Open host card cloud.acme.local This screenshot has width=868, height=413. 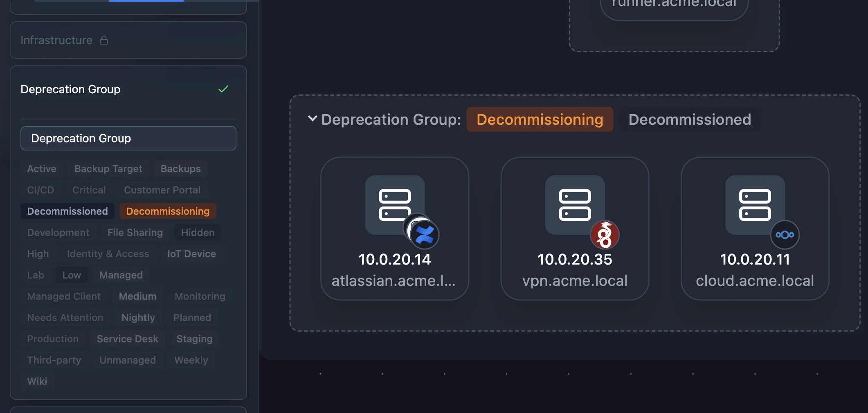[x=755, y=229]
